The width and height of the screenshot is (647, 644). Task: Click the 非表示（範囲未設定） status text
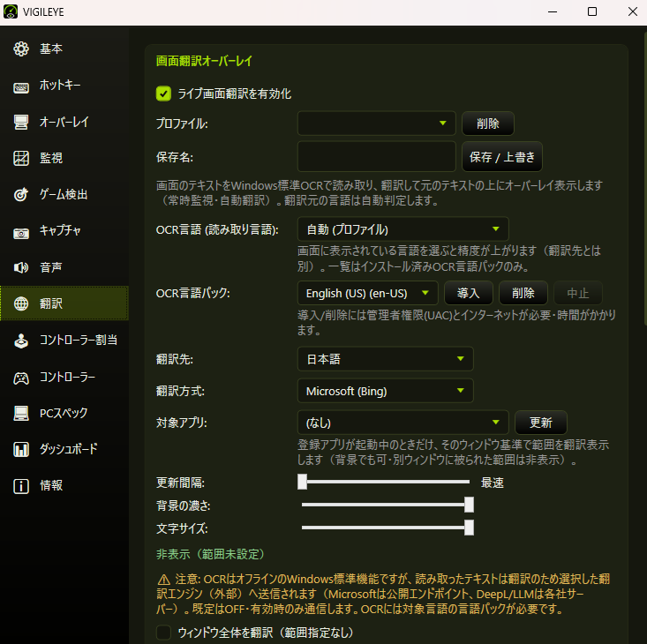click(x=210, y=554)
